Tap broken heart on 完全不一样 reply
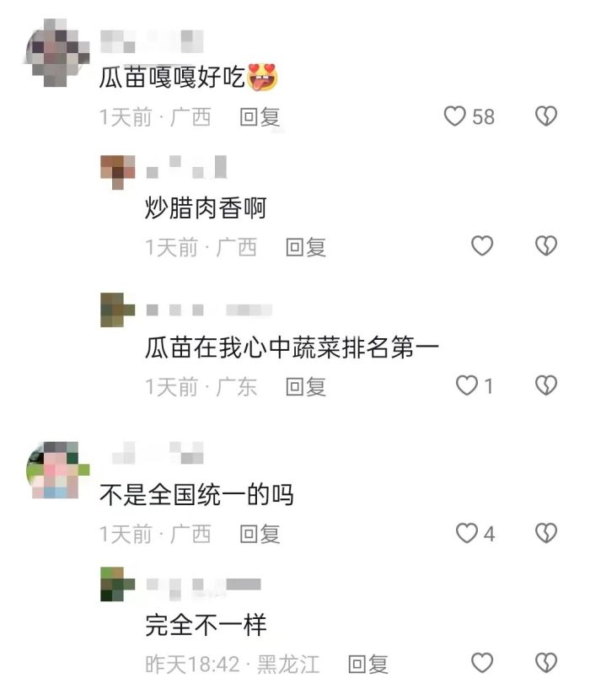 [x=546, y=663]
